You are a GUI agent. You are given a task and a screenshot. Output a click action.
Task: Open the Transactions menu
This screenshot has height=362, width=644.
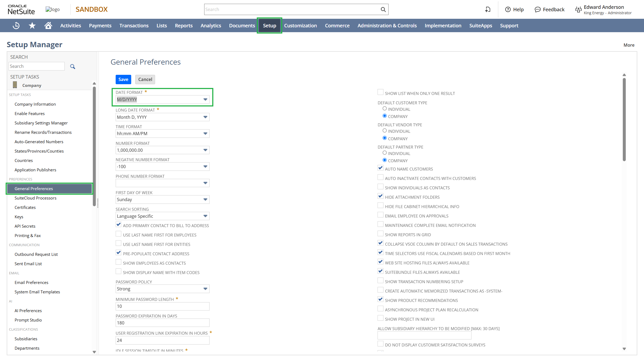(134, 25)
